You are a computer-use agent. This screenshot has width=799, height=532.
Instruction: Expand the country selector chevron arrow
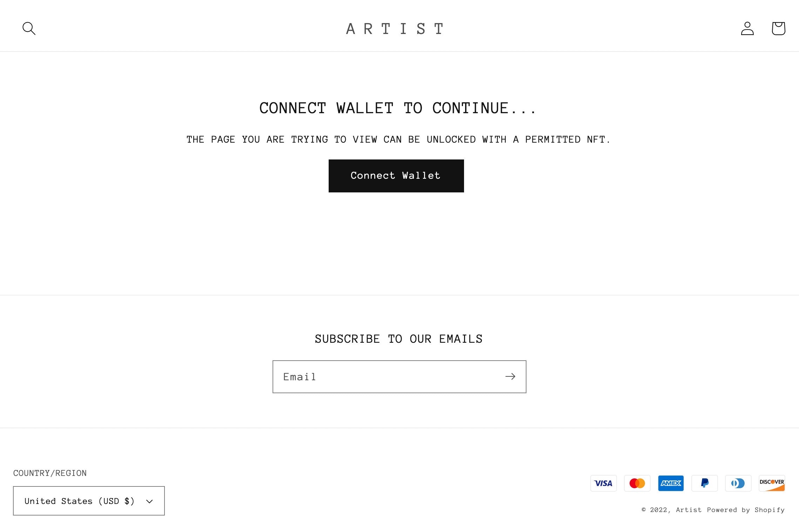[x=149, y=502]
